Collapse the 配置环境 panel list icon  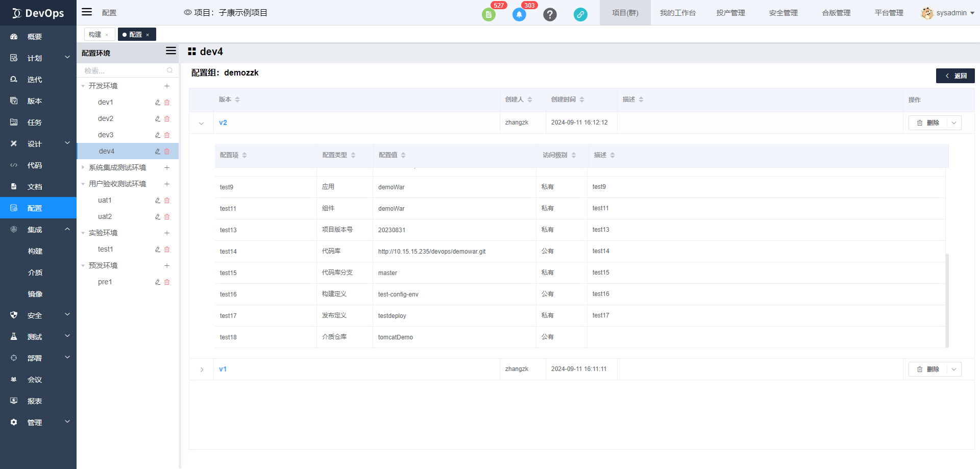171,51
